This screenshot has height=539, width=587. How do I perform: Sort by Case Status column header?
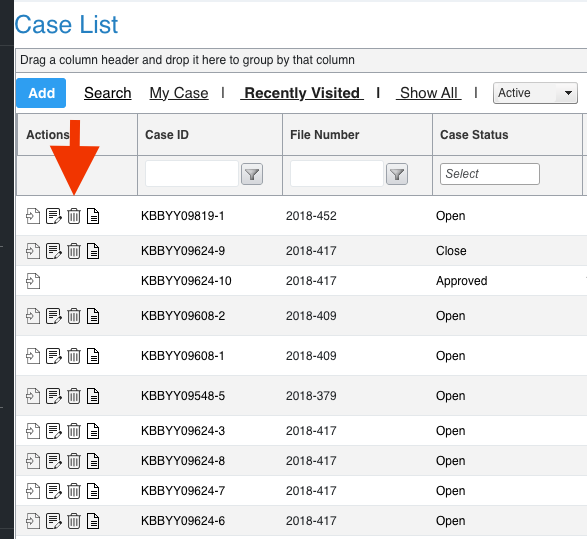click(474, 135)
